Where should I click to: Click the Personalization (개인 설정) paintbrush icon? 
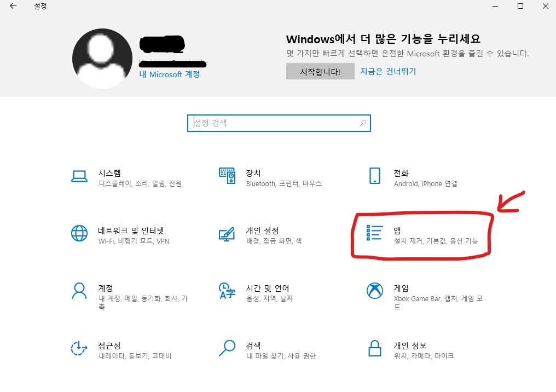pos(227,234)
